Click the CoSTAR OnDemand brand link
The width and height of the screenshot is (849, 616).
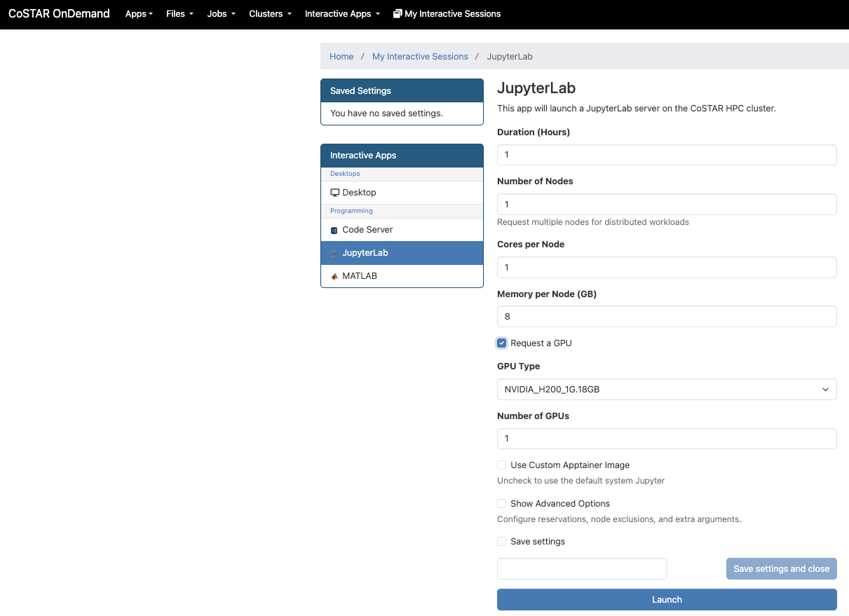pyautogui.click(x=59, y=13)
